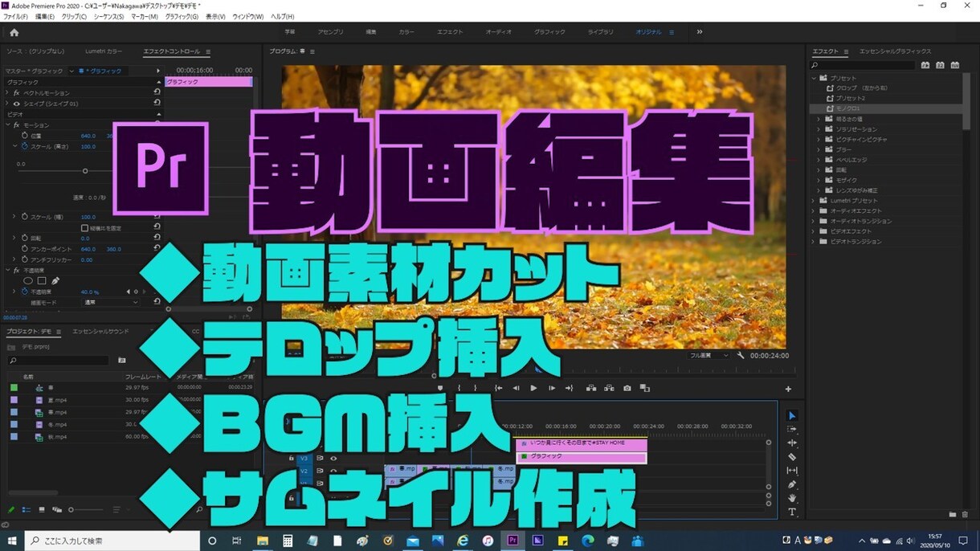Toggle animation stopwatch for スケール (高さ)
Viewport: 980px width, 551px height.
[x=25, y=146]
